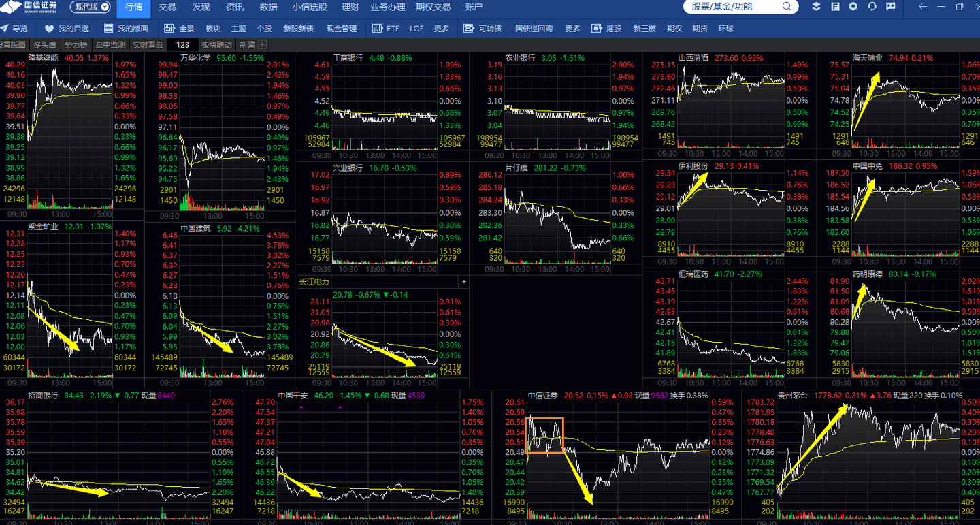Open the hexagon settings icon
The image size is (980, 525).
853,7
